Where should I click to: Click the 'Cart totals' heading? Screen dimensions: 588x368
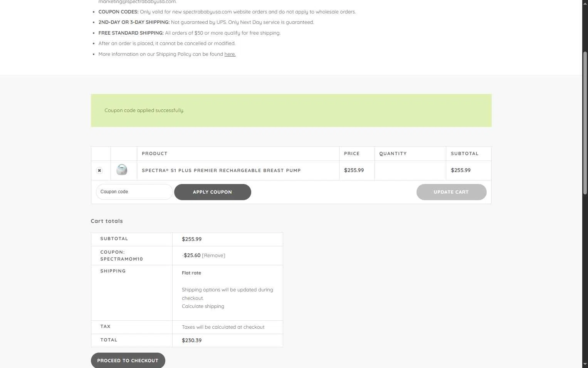pyautogui.click(x=107, y=221)
